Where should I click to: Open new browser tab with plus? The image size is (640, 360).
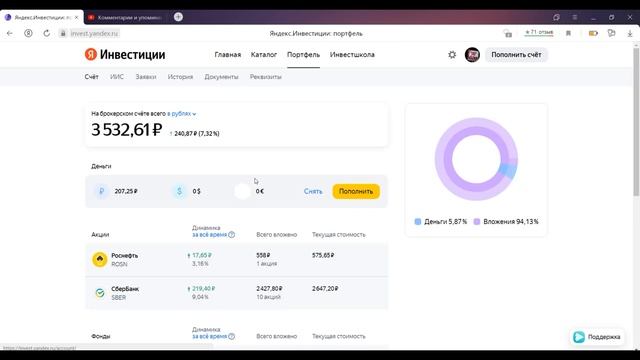coord(178,17)
